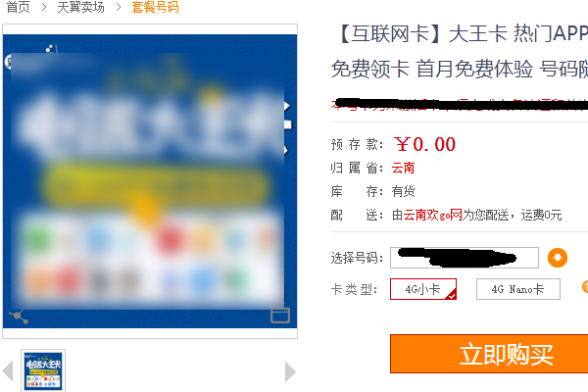
Task: Click the orange help icon beside 4G Nano卡
Action: point(585,287)
